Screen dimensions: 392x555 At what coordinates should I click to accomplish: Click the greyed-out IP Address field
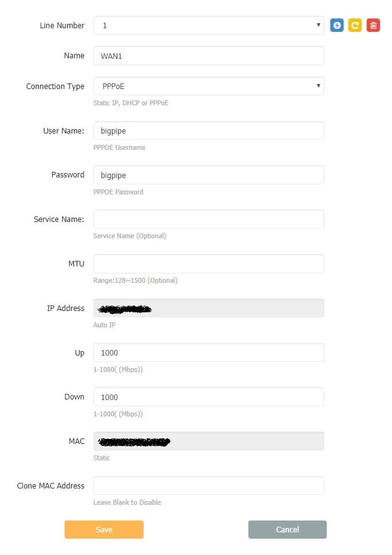pos(209,308)
